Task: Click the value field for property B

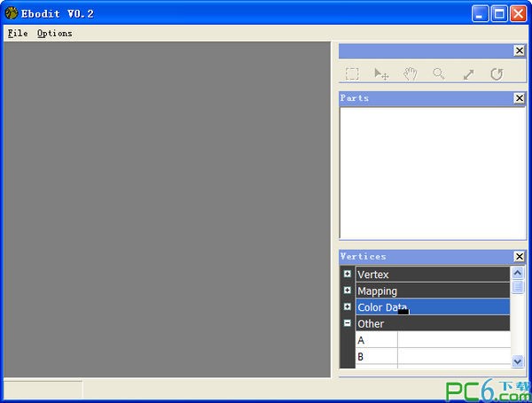Action: (x=453, y=356)
